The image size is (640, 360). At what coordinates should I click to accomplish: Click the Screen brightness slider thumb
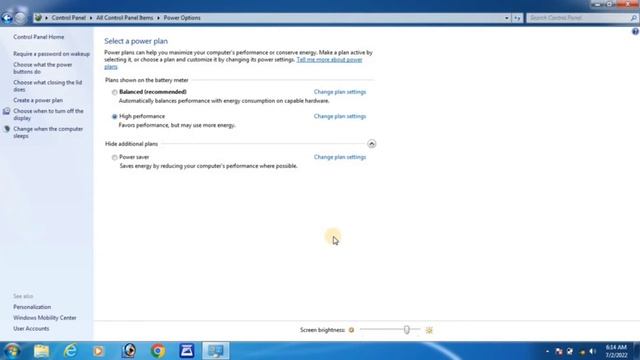(x=407, y=330)
